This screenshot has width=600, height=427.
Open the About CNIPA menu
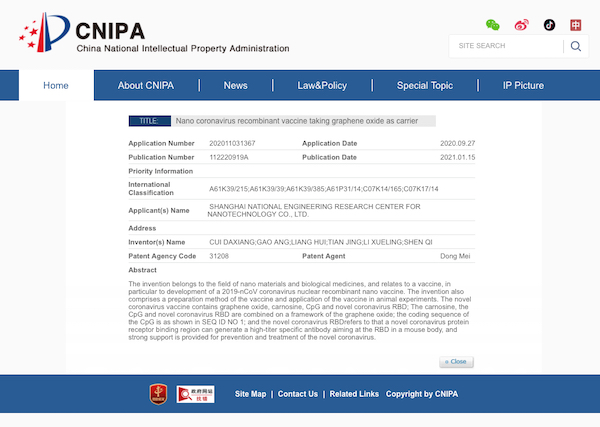point(146,85)
